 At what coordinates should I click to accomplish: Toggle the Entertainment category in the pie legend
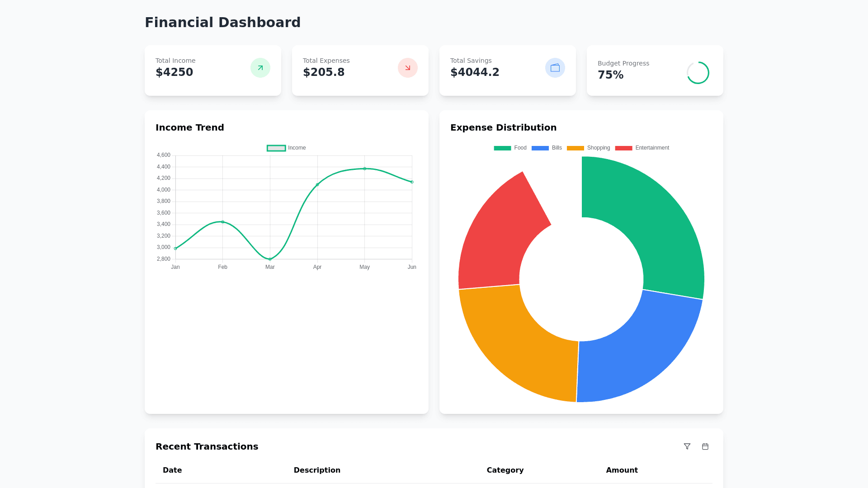pyautogui.click(x=625, y=148)
